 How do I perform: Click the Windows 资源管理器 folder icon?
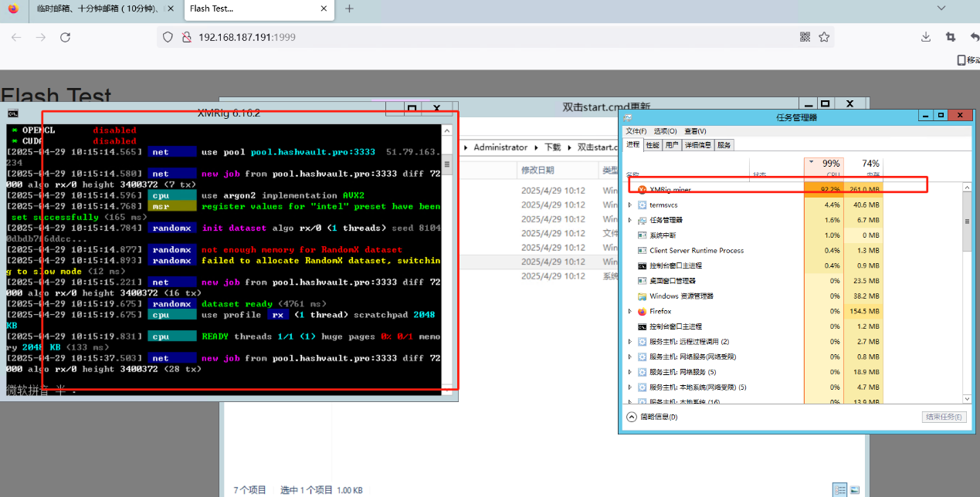pos(642,296)
